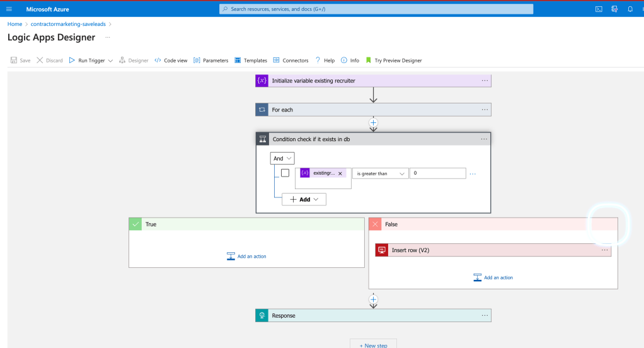Click Discard in the designer toolbar
The image size is (644, 348).
click(x=50, y=61)
